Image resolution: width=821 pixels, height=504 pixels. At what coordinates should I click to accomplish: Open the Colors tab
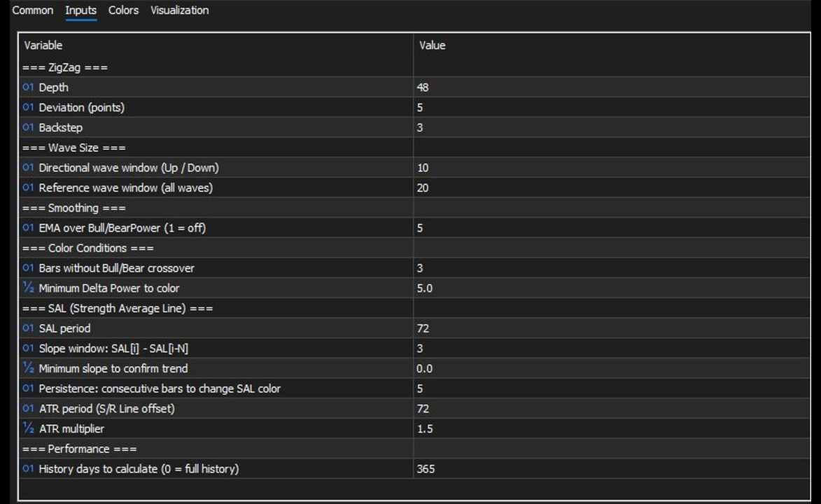coord(123,10)
